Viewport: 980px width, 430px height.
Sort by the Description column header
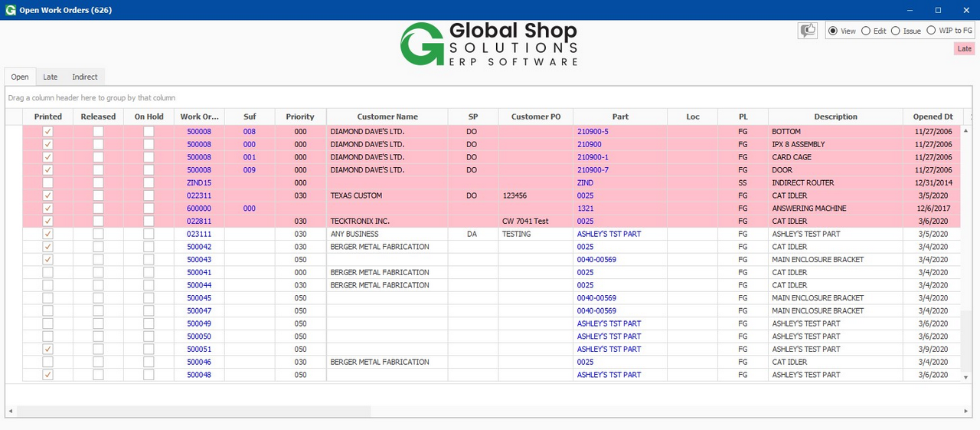(835, 117)
